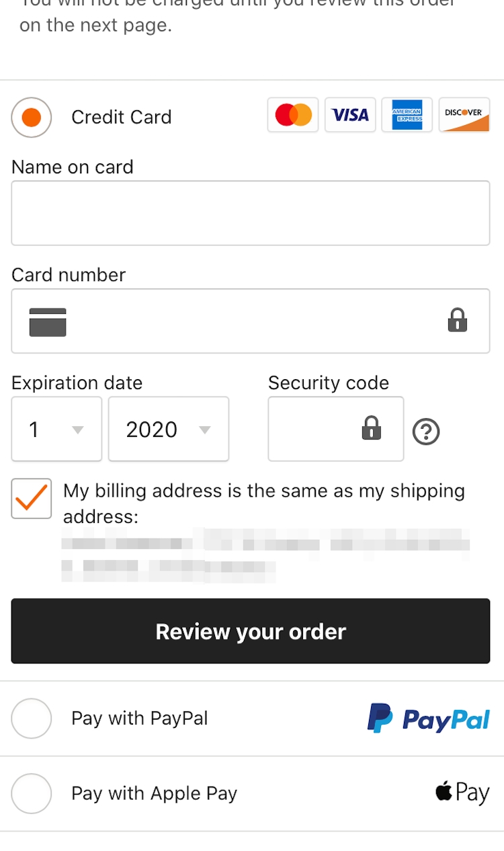Click the Apple Pay logo
This screenshot has width=504, height=851.
tap(462, 793)
